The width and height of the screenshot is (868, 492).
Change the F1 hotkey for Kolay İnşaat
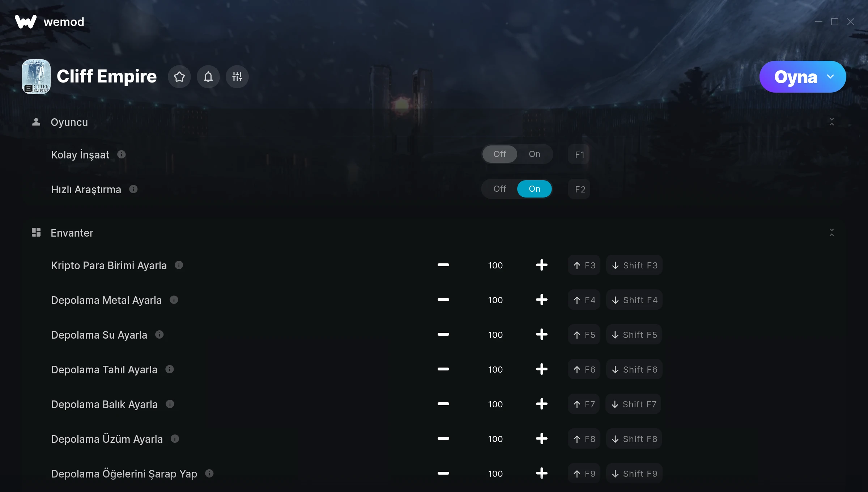coord(579,154)
